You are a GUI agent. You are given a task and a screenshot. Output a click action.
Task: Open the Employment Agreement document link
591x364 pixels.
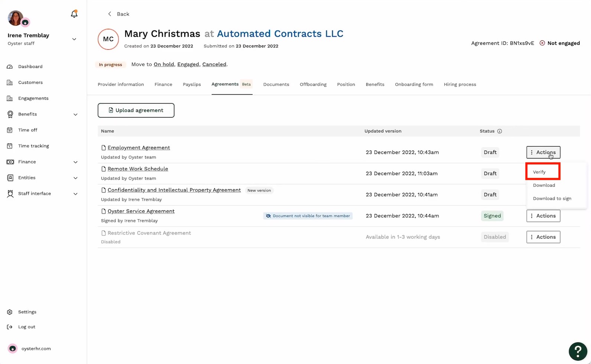click(139, 148)
